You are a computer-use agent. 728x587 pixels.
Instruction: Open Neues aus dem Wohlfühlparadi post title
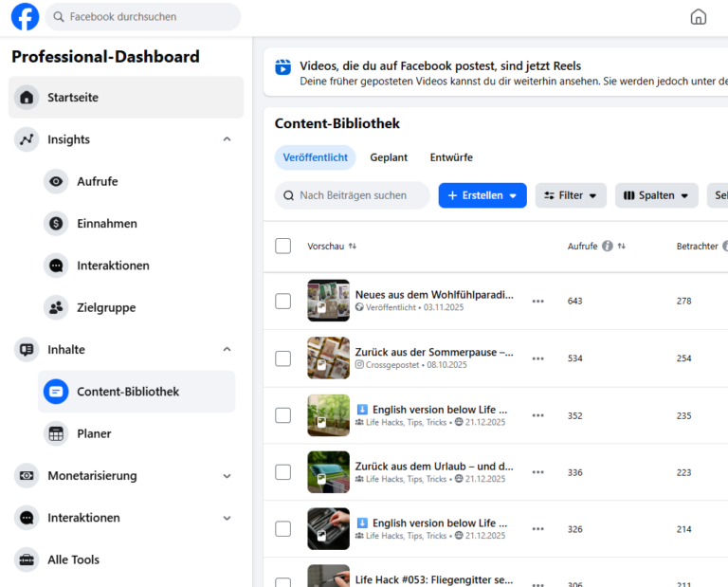(x=434, y=295)
